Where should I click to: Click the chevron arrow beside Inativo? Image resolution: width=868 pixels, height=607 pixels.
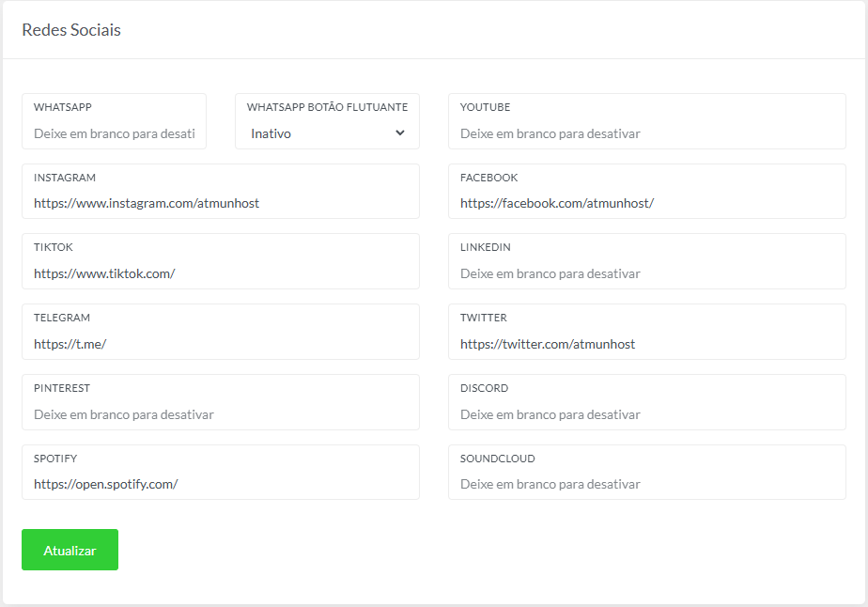pyautogui.click(x=400, y=133)
